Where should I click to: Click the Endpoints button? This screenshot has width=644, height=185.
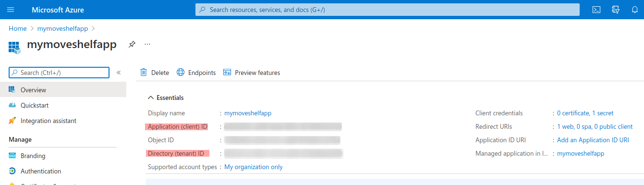(196, 73)
